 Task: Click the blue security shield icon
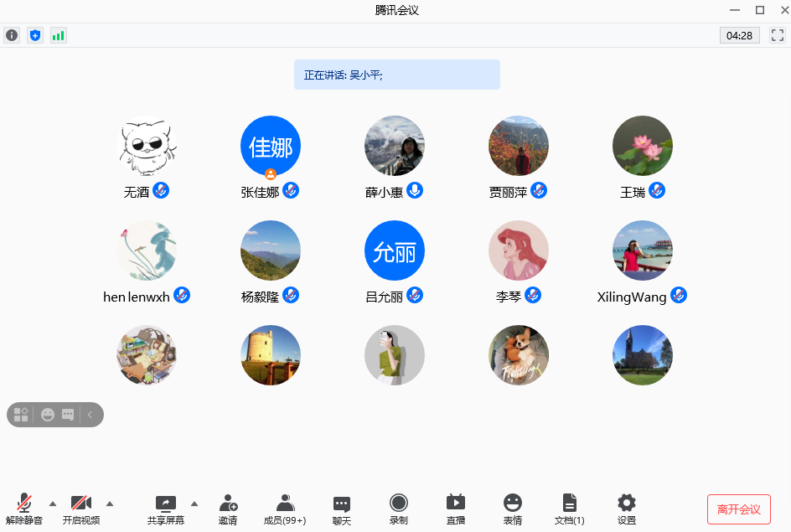(34, 35)
